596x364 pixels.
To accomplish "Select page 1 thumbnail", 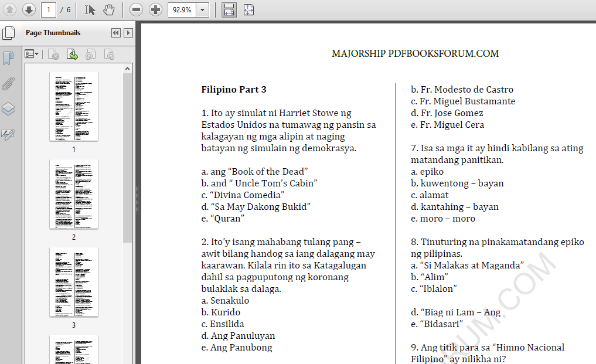I will tap(74, 106).
